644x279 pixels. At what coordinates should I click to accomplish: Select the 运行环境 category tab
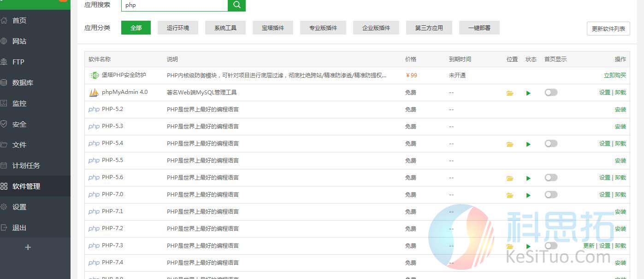click(177, 28)
